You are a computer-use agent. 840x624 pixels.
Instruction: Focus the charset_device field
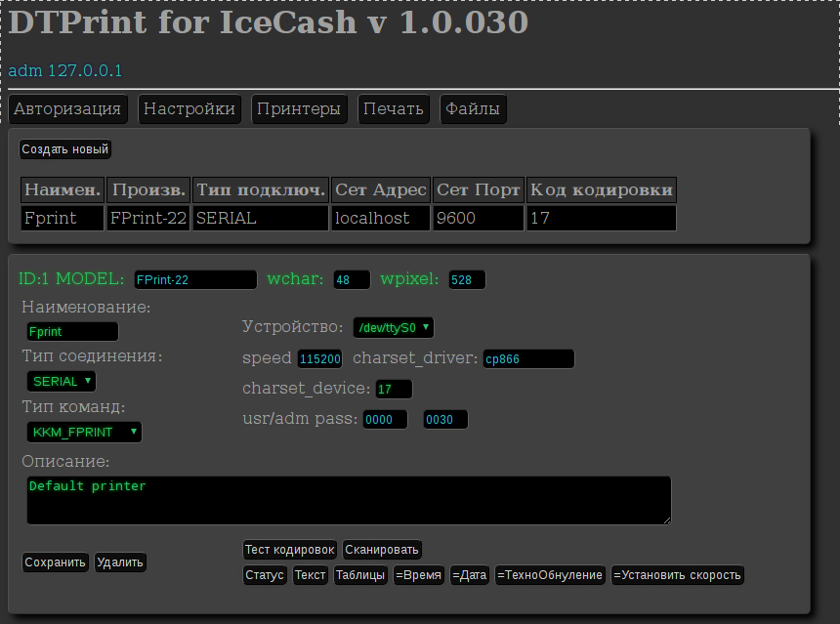tap(394, 389)
